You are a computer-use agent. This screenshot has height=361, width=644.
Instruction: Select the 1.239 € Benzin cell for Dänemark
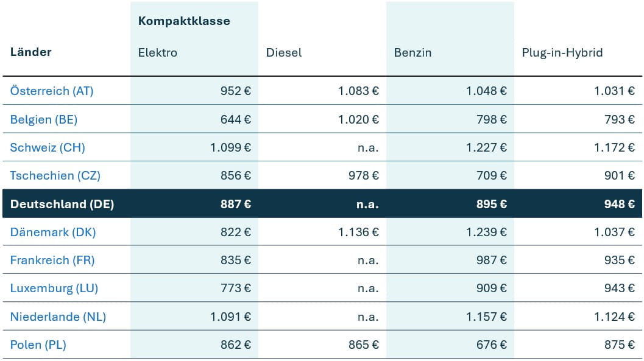tap(486, 232)
